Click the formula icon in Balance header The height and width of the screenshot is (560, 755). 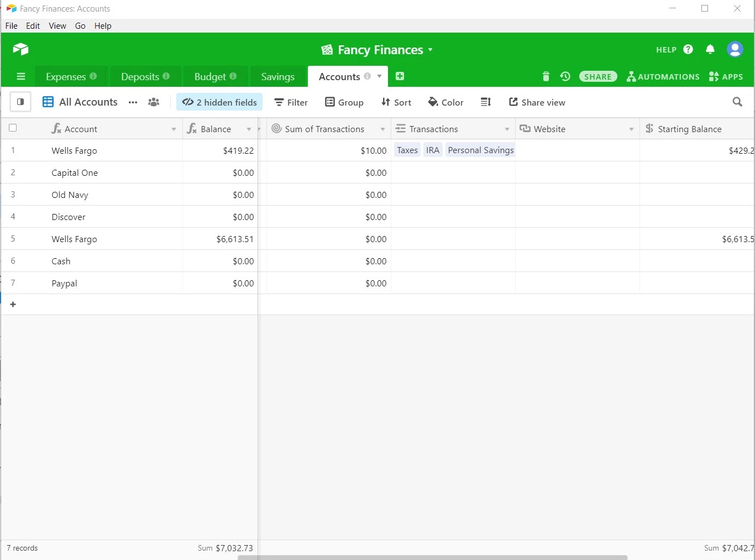coord(192,129)
